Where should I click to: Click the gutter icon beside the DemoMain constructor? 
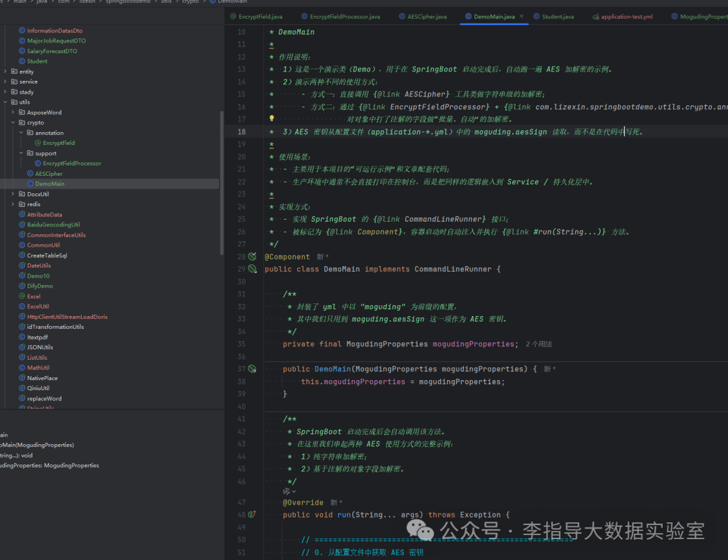252,369
